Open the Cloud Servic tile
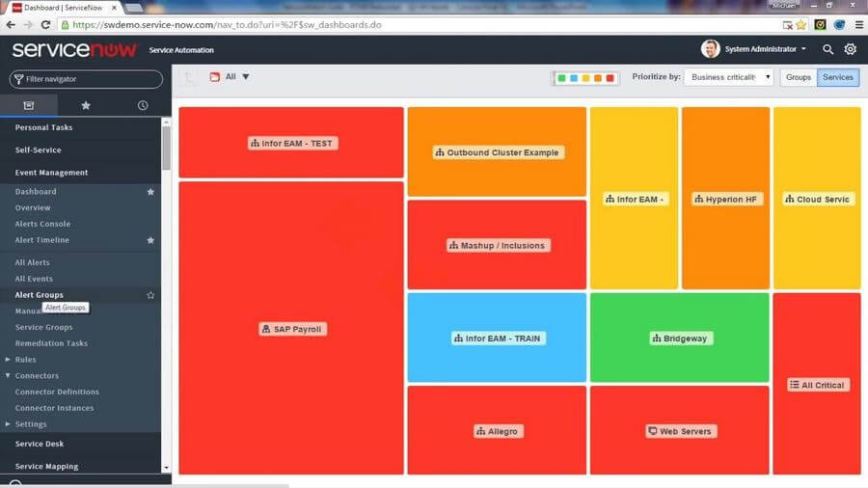Screen dimensions: 868x488 tap(817, 199)
